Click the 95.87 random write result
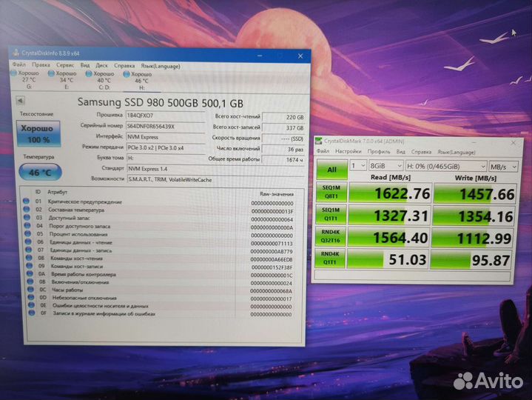This screenshot has width=532, height=400. point(471,261)
